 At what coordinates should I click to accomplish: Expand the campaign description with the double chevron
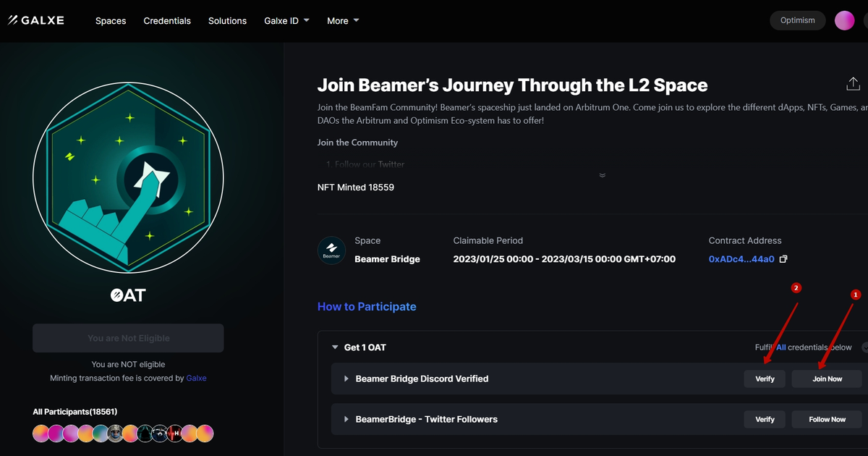click(602, 175)
